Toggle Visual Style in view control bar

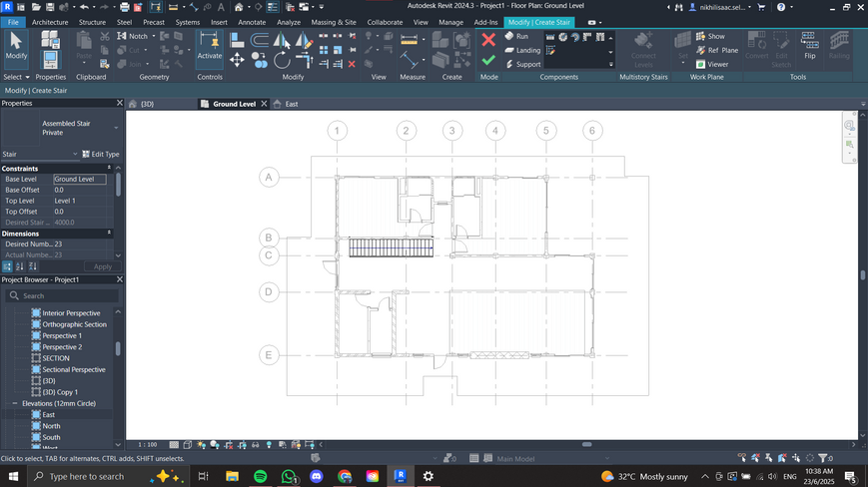point(187,444)
